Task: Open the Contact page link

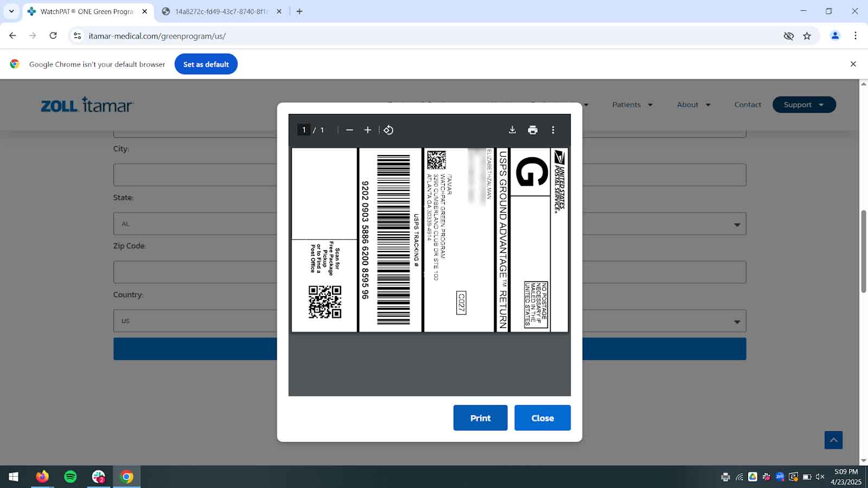Action: click(x=748, y=105)
